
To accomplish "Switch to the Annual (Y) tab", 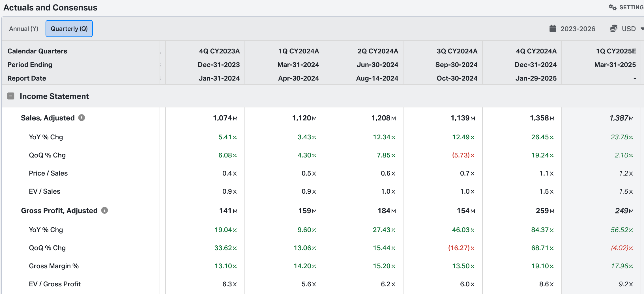I will tap(24, 29).
